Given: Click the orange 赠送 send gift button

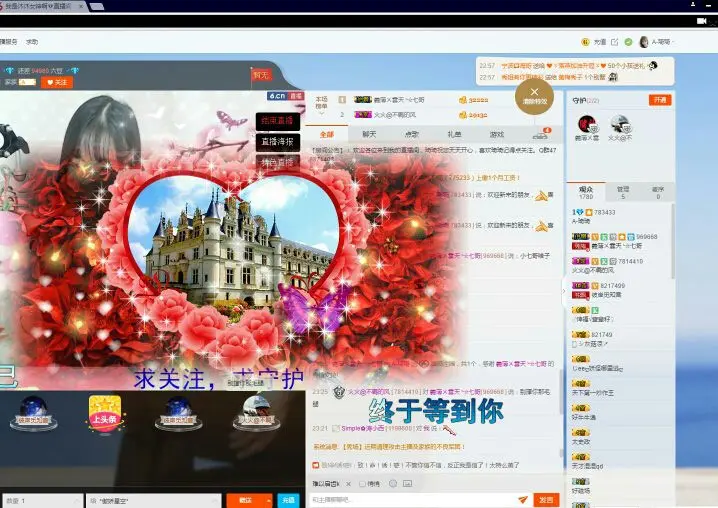Looking at the screenshot, I should (x=246, y=500).
